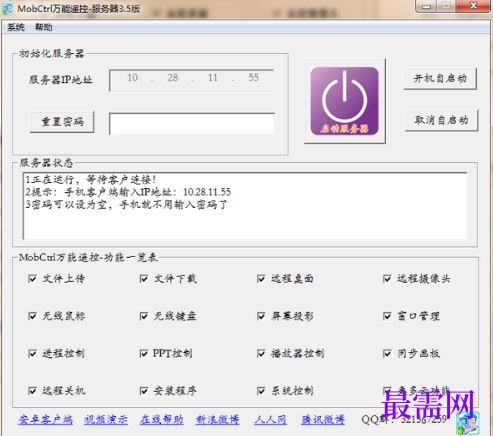493x436 pixels.
Task: Toggle the 远程摄像头 checkbox
Action: point(387,279)
